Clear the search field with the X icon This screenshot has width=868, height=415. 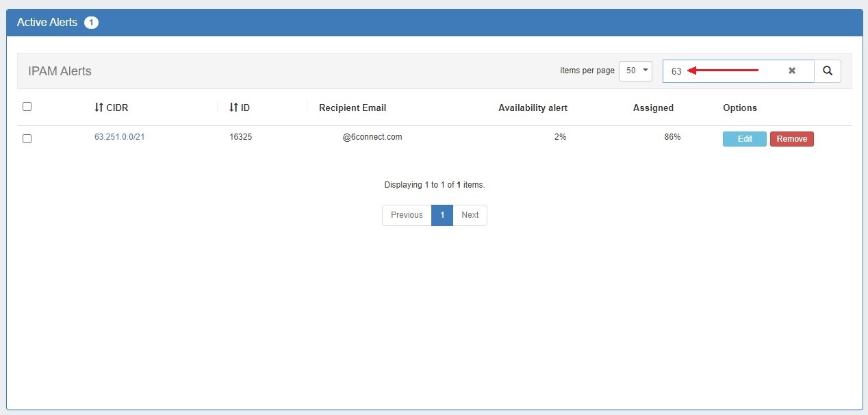coord(791,71)
